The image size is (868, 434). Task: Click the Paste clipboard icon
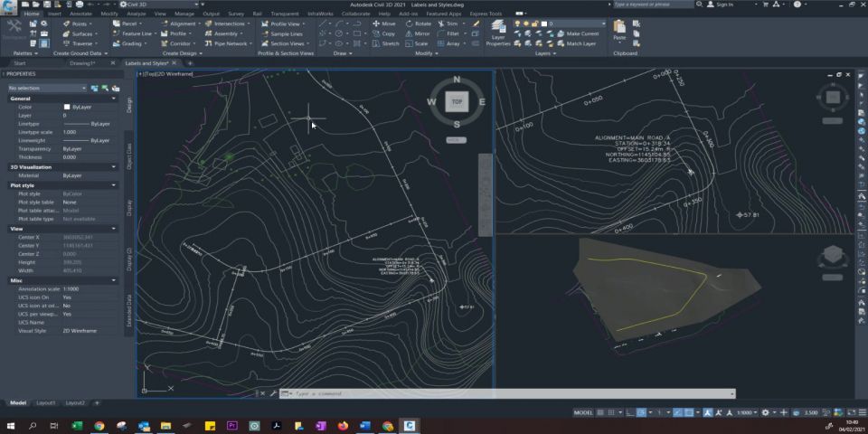coord(619,29)
